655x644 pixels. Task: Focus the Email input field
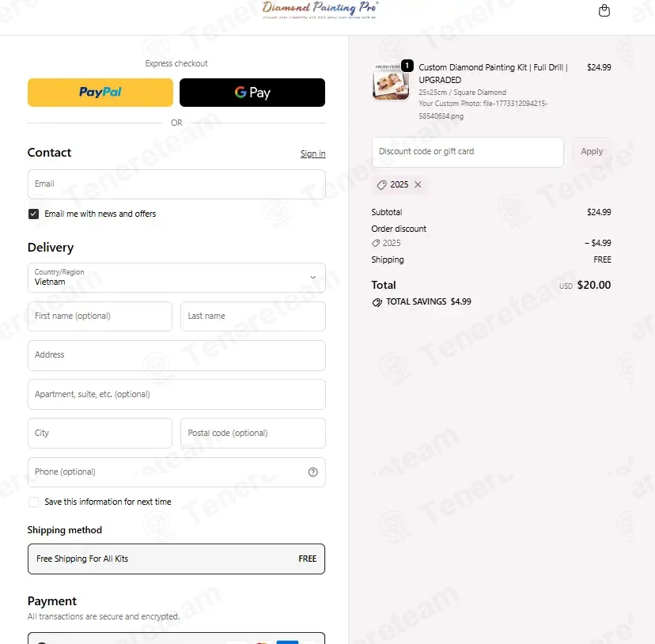[x=176, y=184]
